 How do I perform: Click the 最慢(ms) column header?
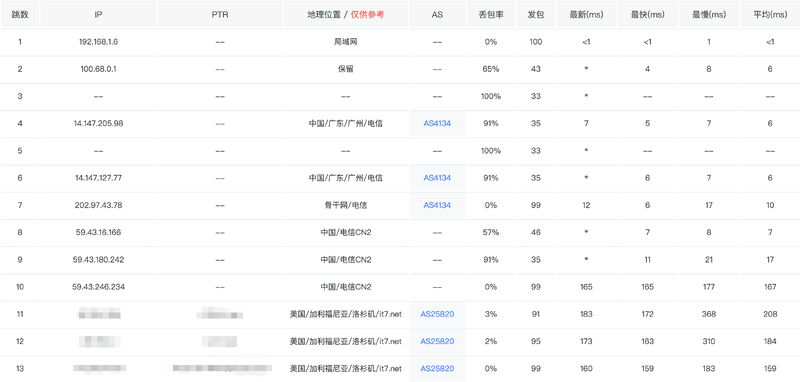pos(709,15)
